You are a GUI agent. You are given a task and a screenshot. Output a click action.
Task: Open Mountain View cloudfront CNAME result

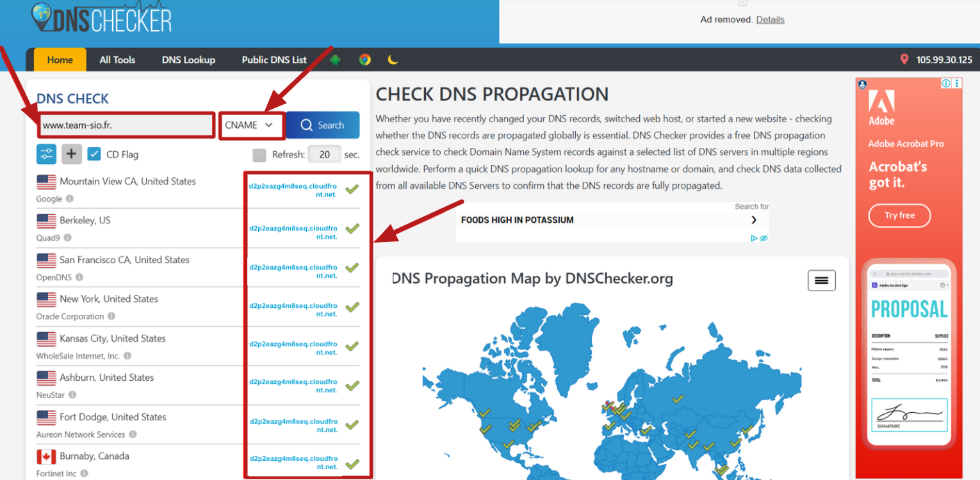point(293,190)
